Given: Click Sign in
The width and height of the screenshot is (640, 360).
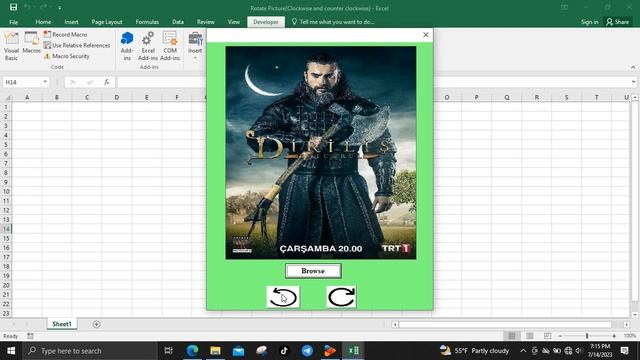Looking at the screenshot, I should point(589,22).
